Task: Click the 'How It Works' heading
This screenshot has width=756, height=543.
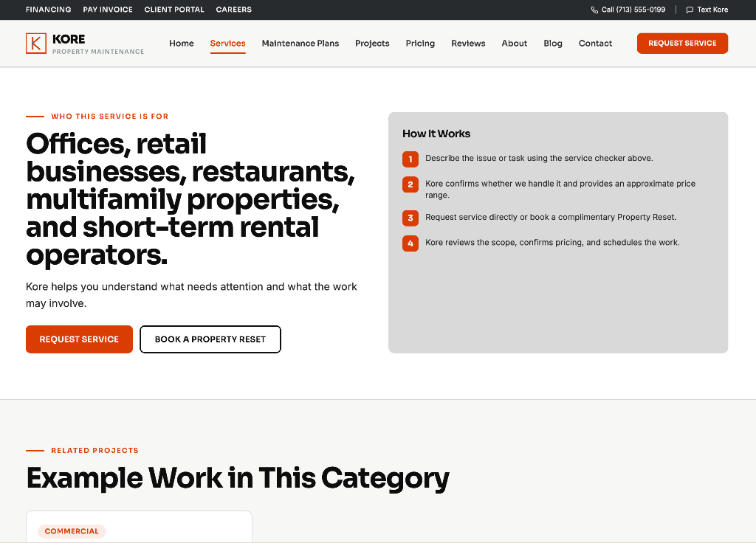Action: (x=436, y=134)
